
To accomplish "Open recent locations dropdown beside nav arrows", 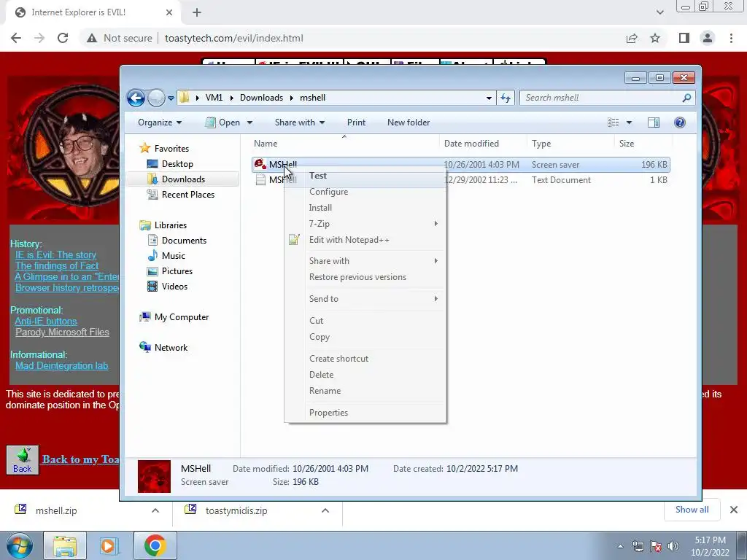I will pos(171,98).
